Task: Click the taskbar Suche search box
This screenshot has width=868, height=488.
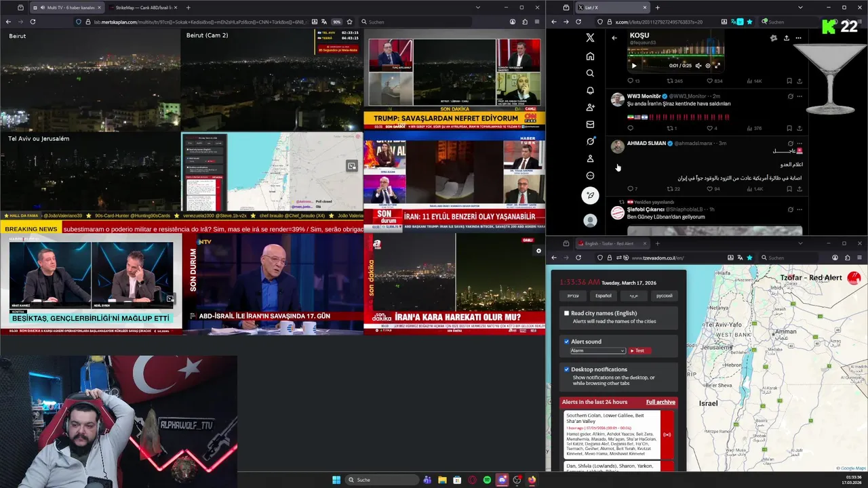Action: [x=382, y=480]
